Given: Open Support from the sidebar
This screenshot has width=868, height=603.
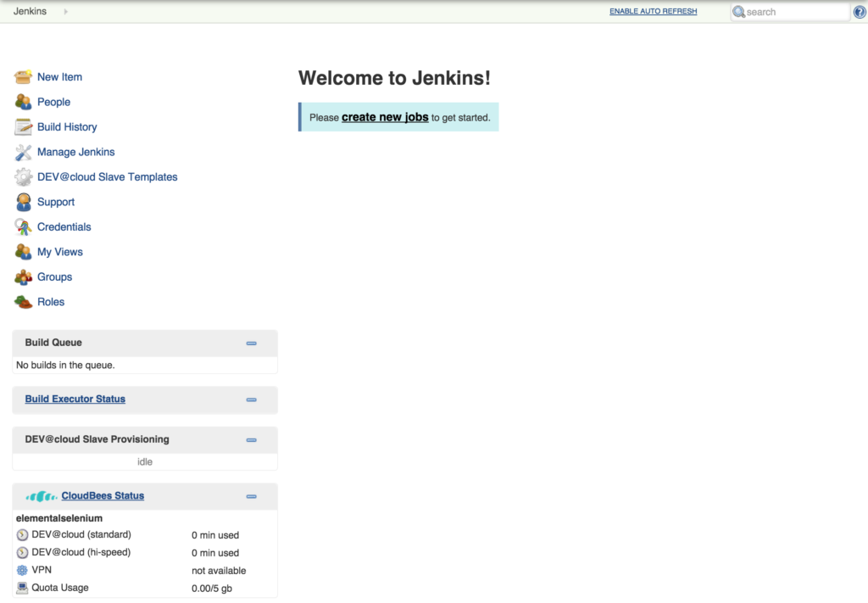Looking at the screenshot, I should [23, 202].
